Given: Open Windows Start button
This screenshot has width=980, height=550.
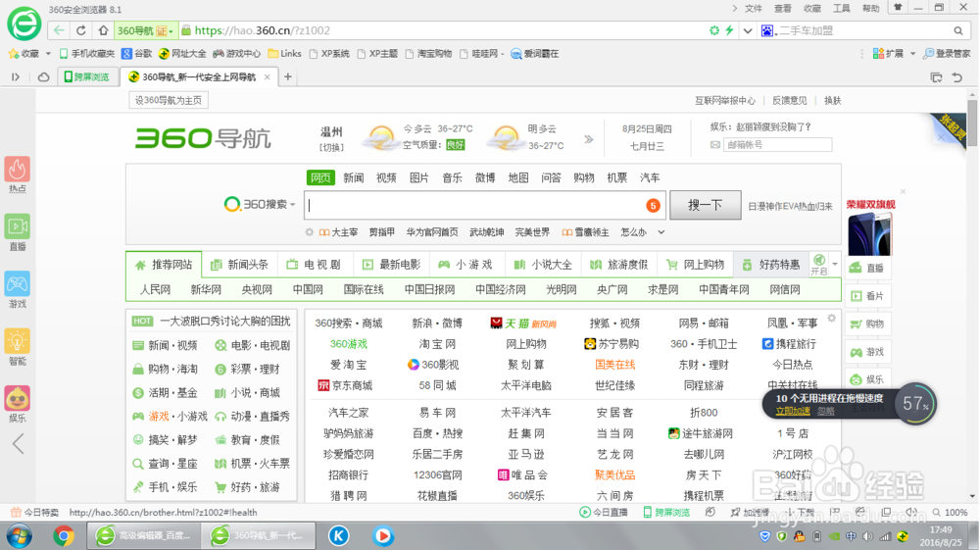Looking at the screenshot, I should pos(19,535).
